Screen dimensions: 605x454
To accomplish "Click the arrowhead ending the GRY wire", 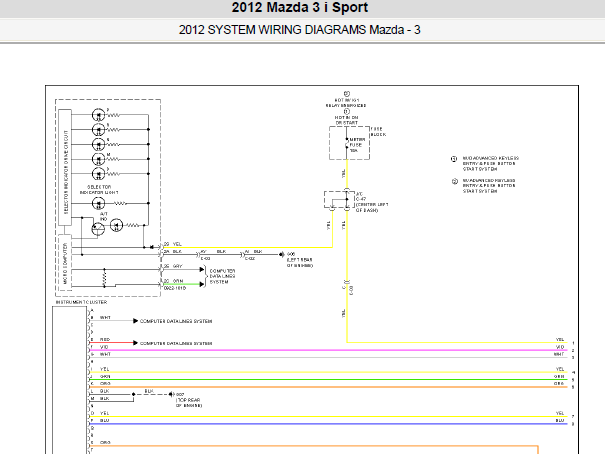I will pos(202,270).
